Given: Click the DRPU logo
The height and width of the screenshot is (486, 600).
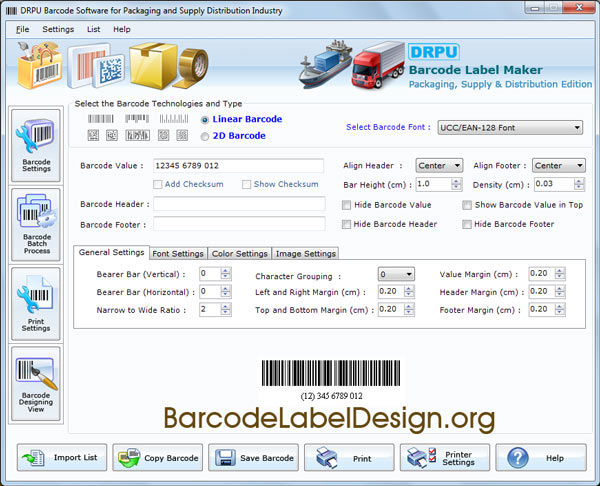Looking at the screenshot, I should tap(434, 52).
